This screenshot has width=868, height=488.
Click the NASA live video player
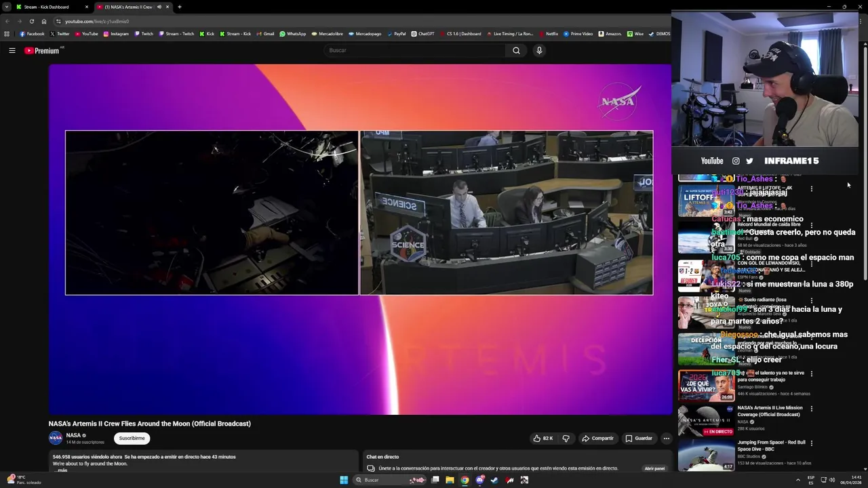coord(360,239)
